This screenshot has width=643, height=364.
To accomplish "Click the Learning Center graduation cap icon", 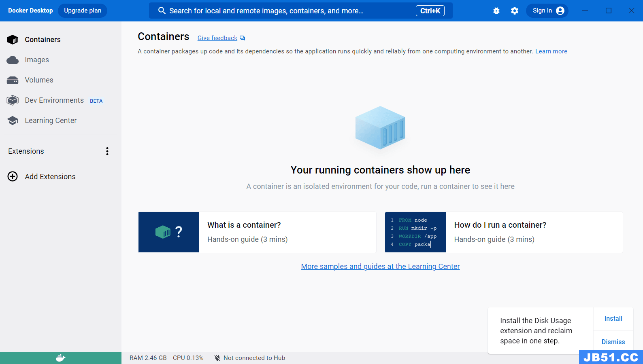I will [x=13, y=121].
